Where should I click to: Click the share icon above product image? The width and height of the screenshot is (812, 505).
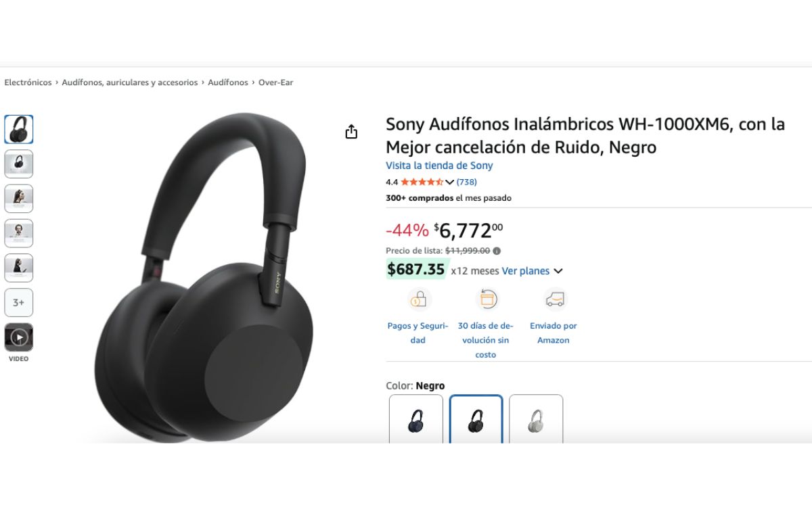(351, 132)
